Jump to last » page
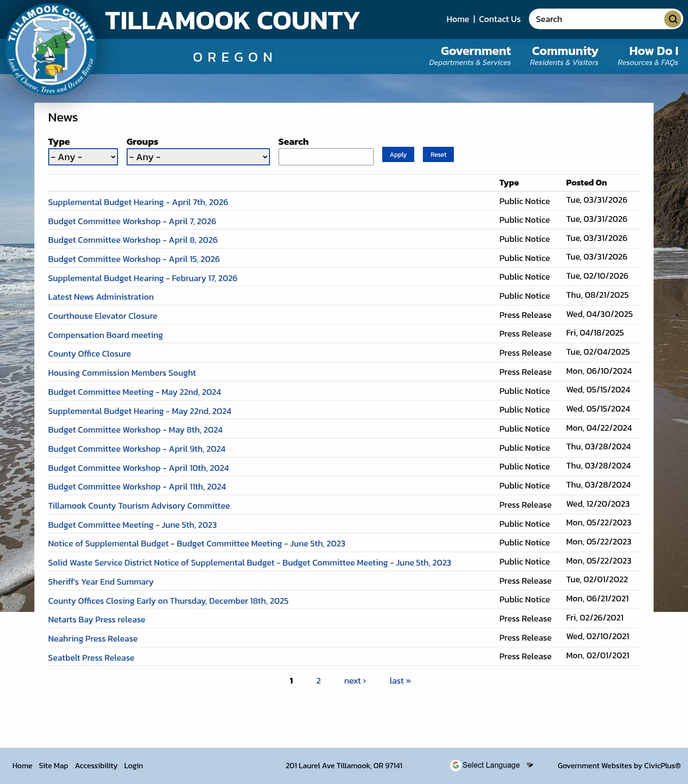This screenshot has height=784, width=688. [400, 681]
